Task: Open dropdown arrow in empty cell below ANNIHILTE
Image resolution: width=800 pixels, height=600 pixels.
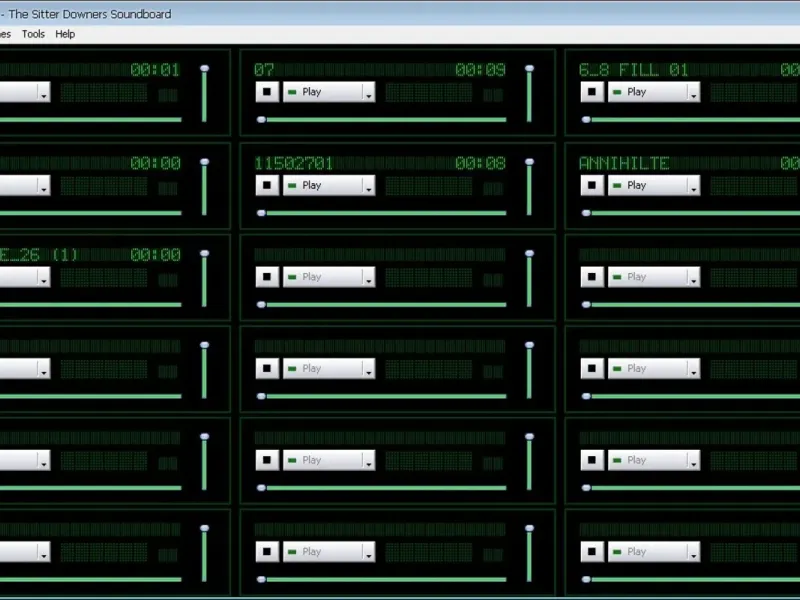Action: (694, 277)
